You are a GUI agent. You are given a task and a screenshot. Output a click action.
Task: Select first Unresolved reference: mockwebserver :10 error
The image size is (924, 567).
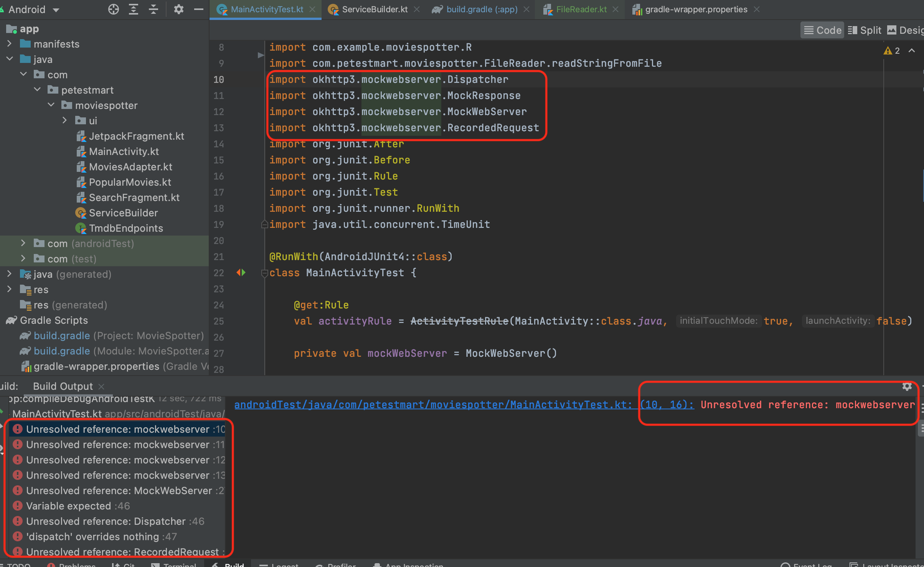coord(117,429)
